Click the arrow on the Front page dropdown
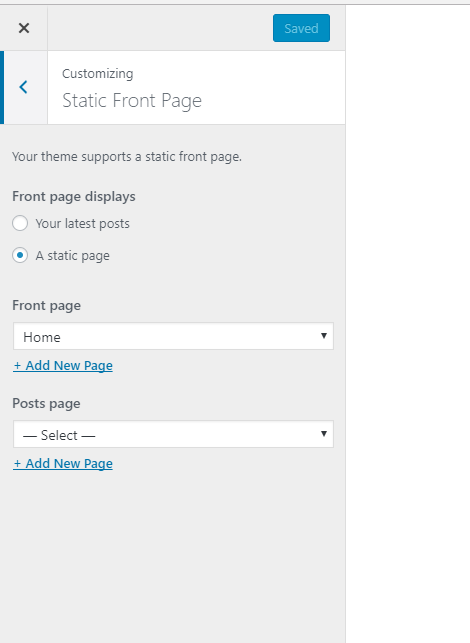The height and width of the screenshot is (643, 470). (324, 336)
